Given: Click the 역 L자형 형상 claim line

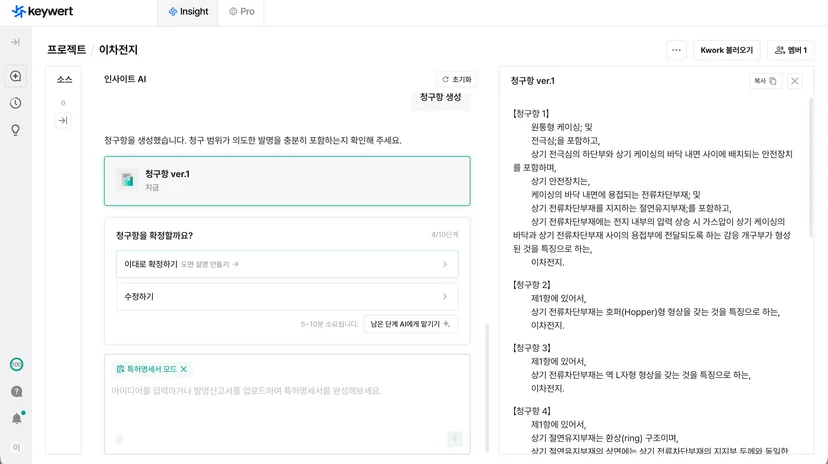Looking at the screenshot, I should (x=641, y=375).
